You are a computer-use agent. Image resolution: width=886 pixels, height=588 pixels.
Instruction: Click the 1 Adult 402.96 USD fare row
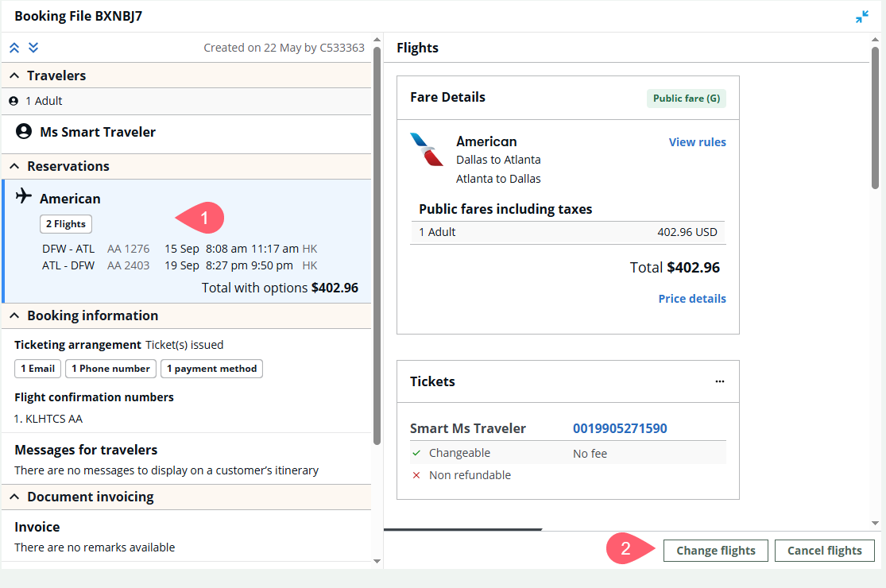[x=568, y=232]
